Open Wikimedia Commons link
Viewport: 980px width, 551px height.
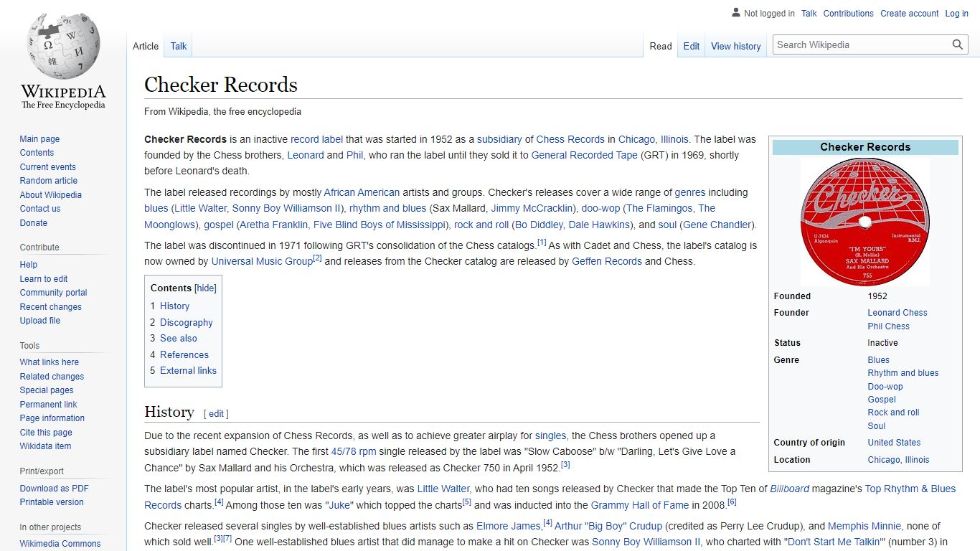[60, 544]
